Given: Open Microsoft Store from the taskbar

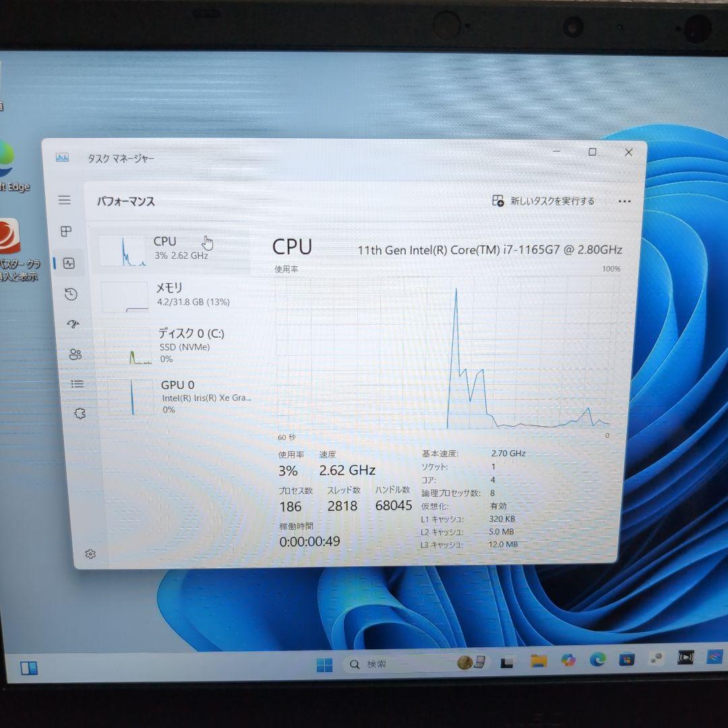Looking at the screenshot, I should point(627,659).
